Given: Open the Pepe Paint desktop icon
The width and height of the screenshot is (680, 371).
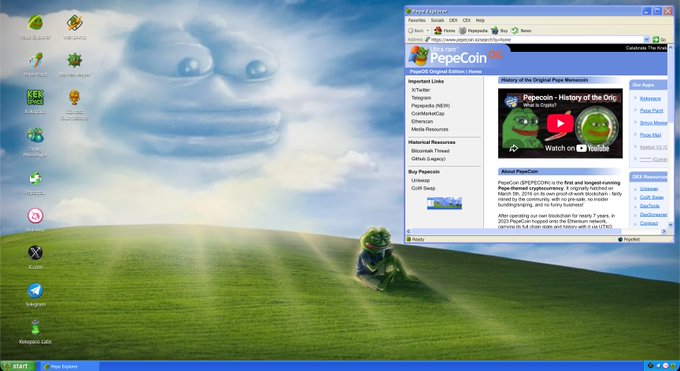Looking at the screenshot, I should 35,65.
